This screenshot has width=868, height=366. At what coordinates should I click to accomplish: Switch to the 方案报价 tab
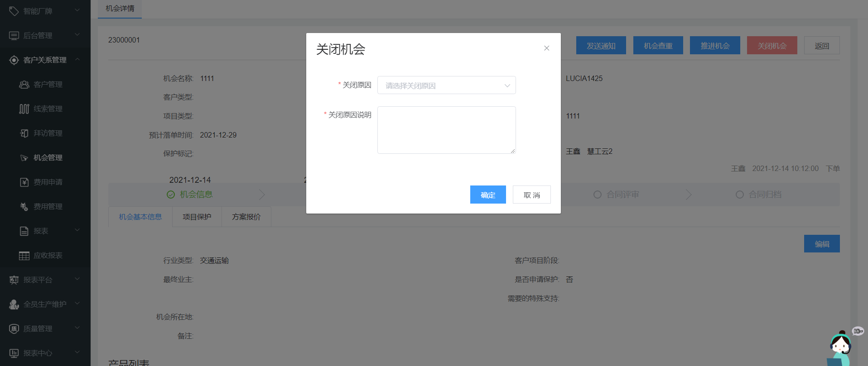(x=246, y=217)
